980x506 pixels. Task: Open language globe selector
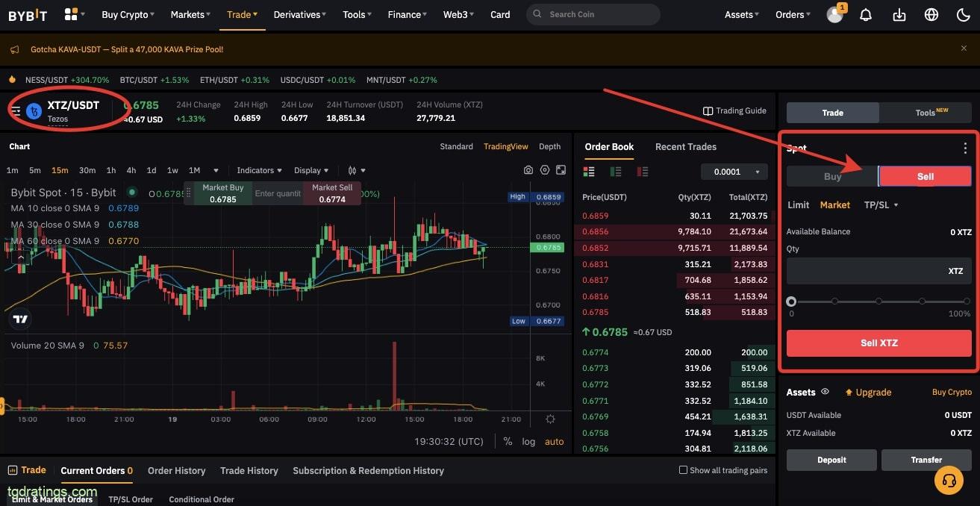point(931,14)
